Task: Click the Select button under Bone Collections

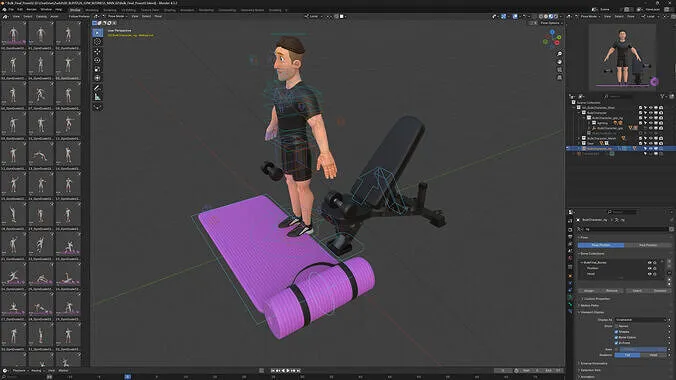Action: (x=637, y=291)
